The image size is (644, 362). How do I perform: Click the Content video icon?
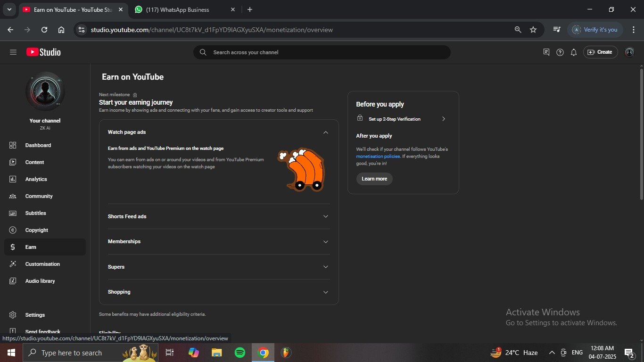(13, 162)
